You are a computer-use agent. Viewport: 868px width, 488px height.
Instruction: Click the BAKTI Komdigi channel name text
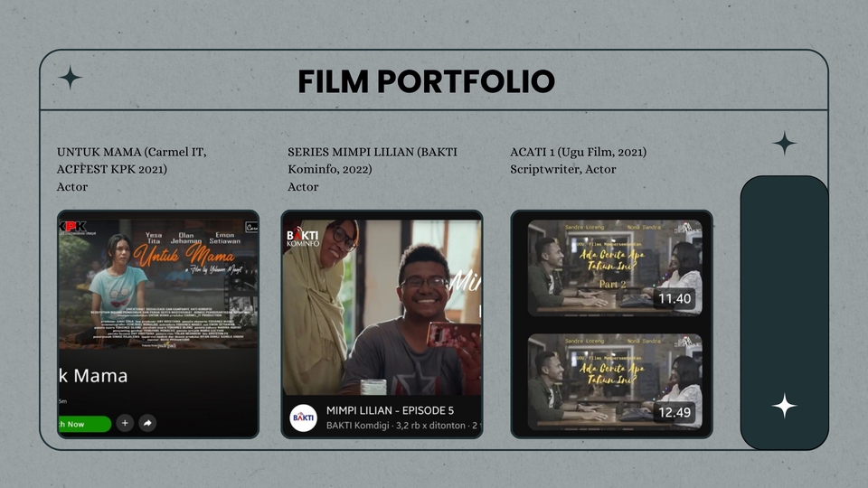pyautogui.click(x=358, y=426)
